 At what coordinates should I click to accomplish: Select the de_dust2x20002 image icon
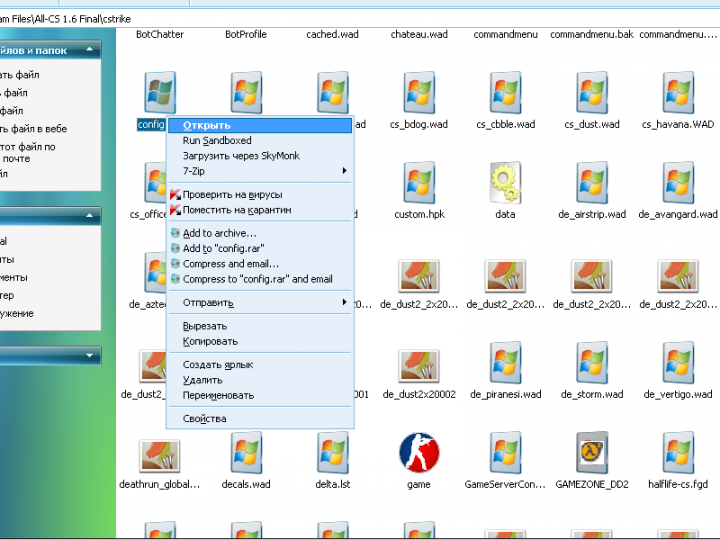click(419, 366)
